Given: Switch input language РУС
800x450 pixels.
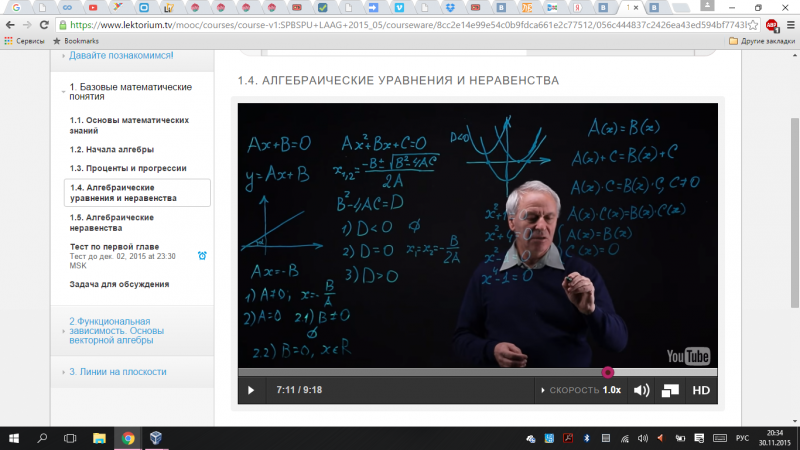Looking at the screenshot, I should click(x=742, y=438).
